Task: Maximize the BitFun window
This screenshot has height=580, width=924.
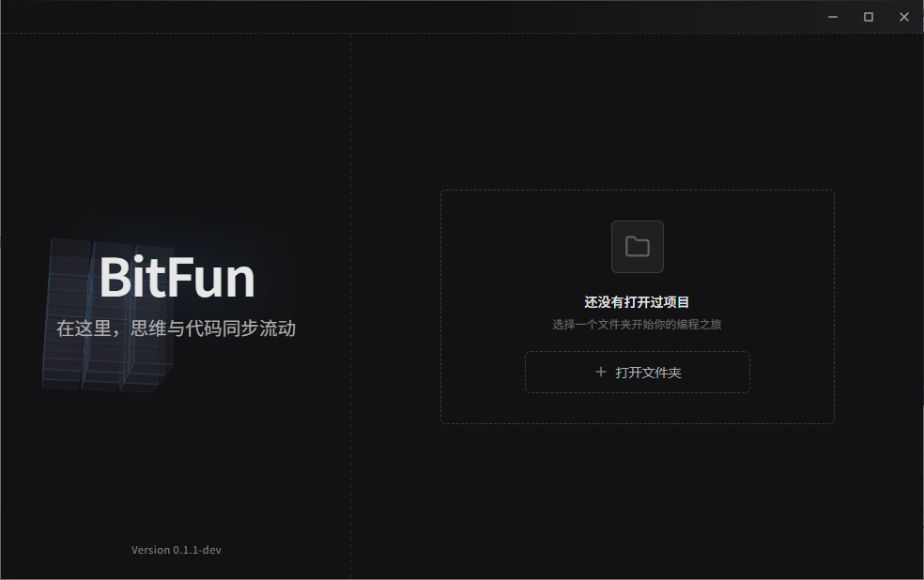Action: click(x=868, y=16)
